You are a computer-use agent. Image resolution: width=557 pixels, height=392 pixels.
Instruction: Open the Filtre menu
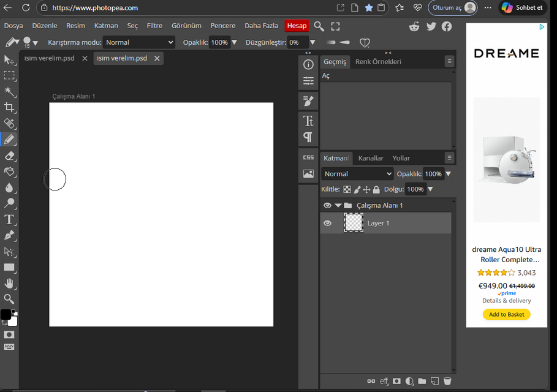point(154,26)
